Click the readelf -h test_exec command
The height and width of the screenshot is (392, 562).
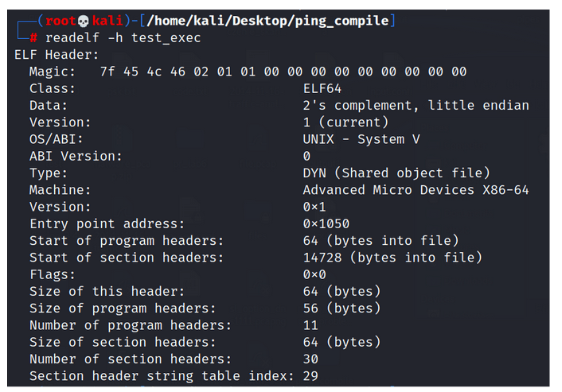[123, 37]
